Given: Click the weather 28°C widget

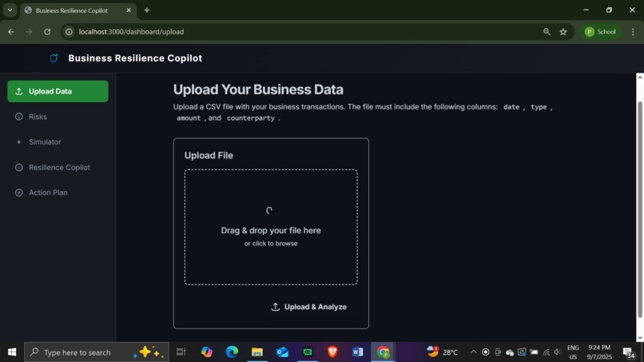Looking at the screenshot, I should tap(443, 352).
